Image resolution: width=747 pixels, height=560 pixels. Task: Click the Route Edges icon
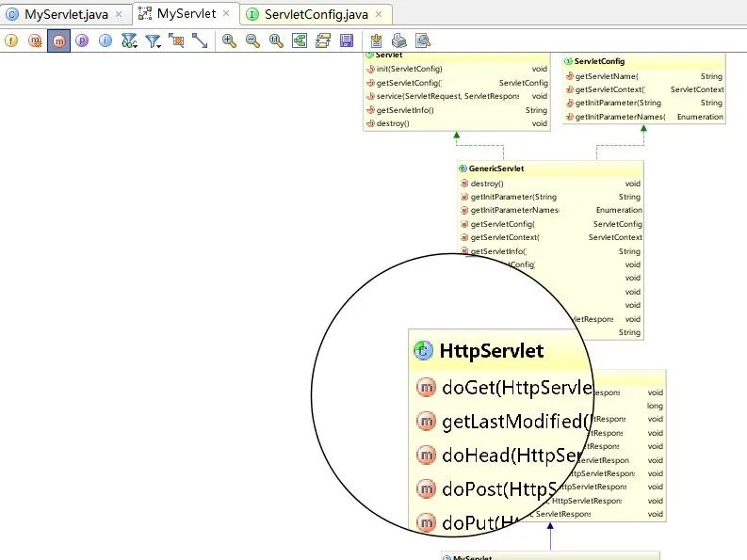coord(323,41)
